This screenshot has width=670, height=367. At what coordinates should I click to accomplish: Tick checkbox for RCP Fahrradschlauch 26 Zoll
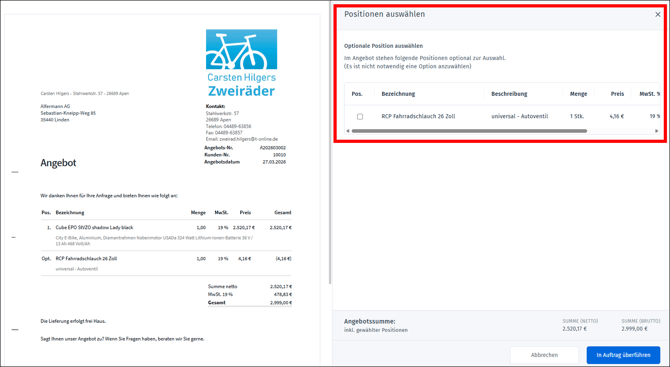[360, 116]
